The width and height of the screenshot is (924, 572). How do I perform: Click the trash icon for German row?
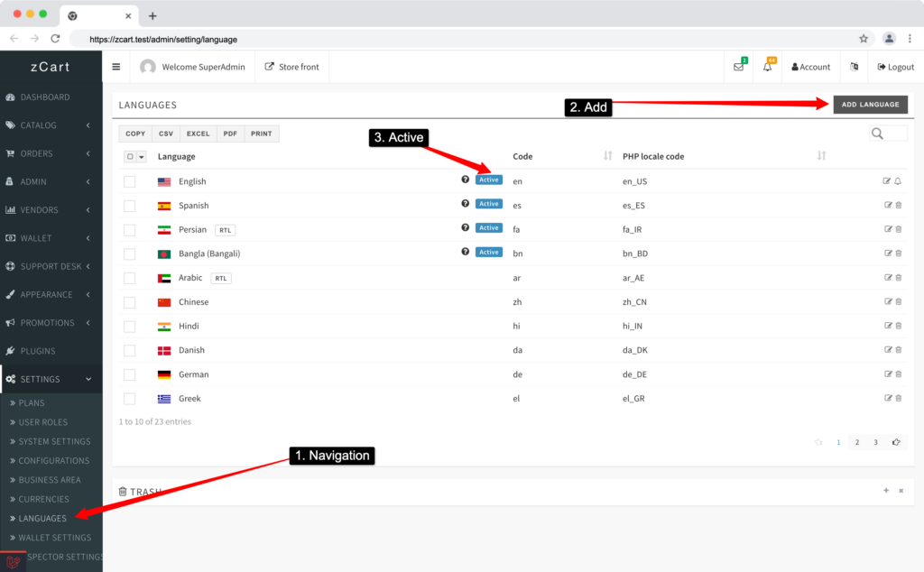pos(899,374)
